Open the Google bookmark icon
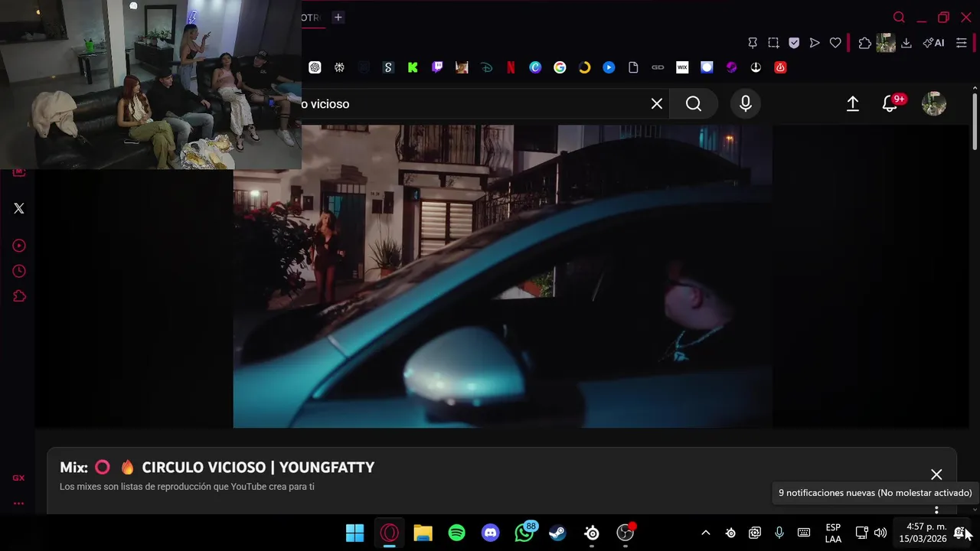The height and width of the screenshot is (551, 980). (560, 67)
